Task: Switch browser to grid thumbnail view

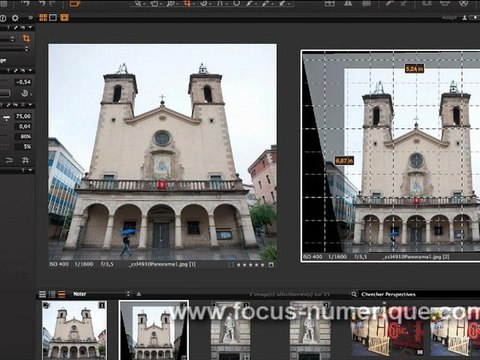Action: 43,294
